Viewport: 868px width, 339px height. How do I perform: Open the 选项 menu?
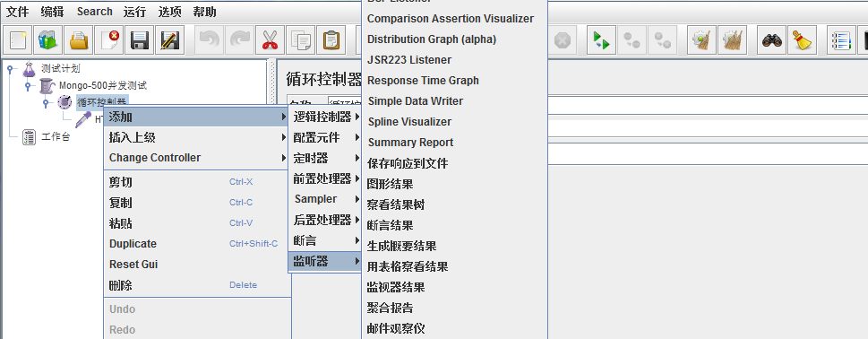[x=169, y=12]
